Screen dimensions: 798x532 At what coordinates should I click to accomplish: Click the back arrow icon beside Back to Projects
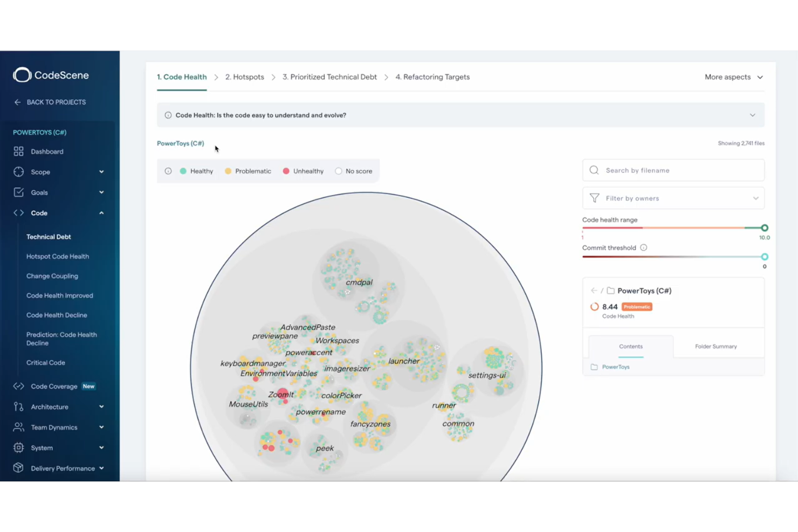17,102
